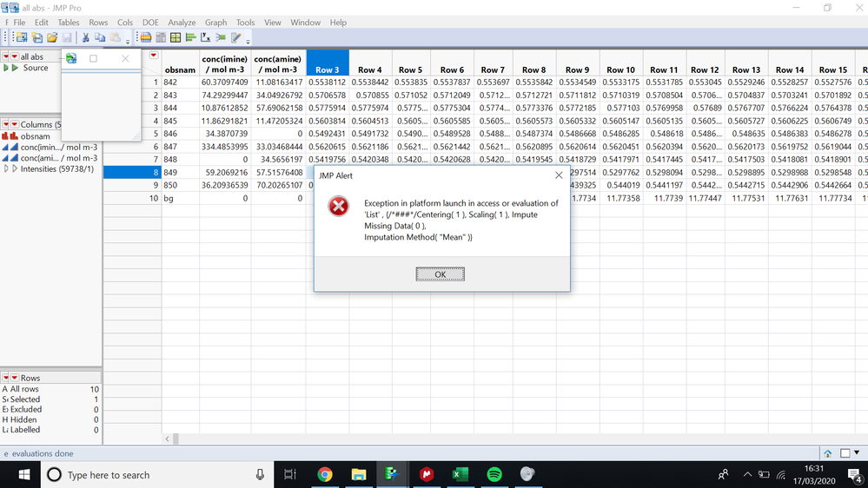The image size is (868, 488).
Task: Click the bg cell in obsnam column
Action: 180,198
